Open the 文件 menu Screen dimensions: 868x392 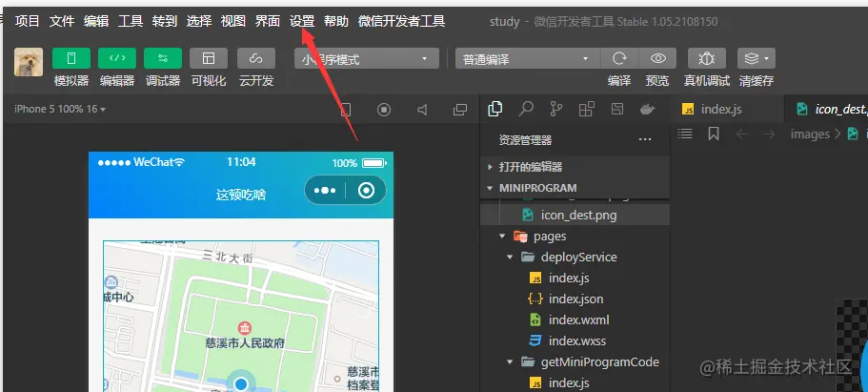pos(62,22)
